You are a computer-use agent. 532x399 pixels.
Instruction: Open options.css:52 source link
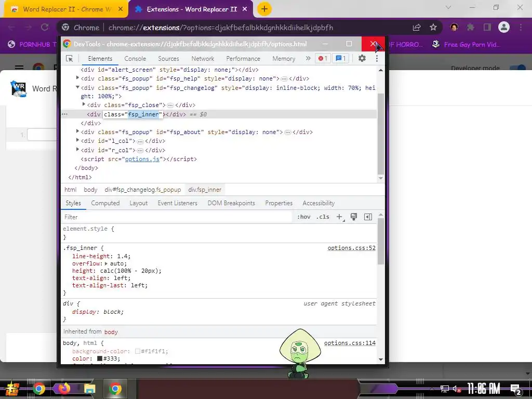coord(352,248)
